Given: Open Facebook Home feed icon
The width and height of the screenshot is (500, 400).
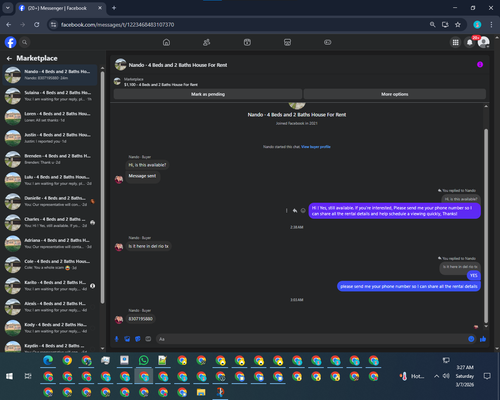Looking at the screenshot, I should click(x=166, y=42).
